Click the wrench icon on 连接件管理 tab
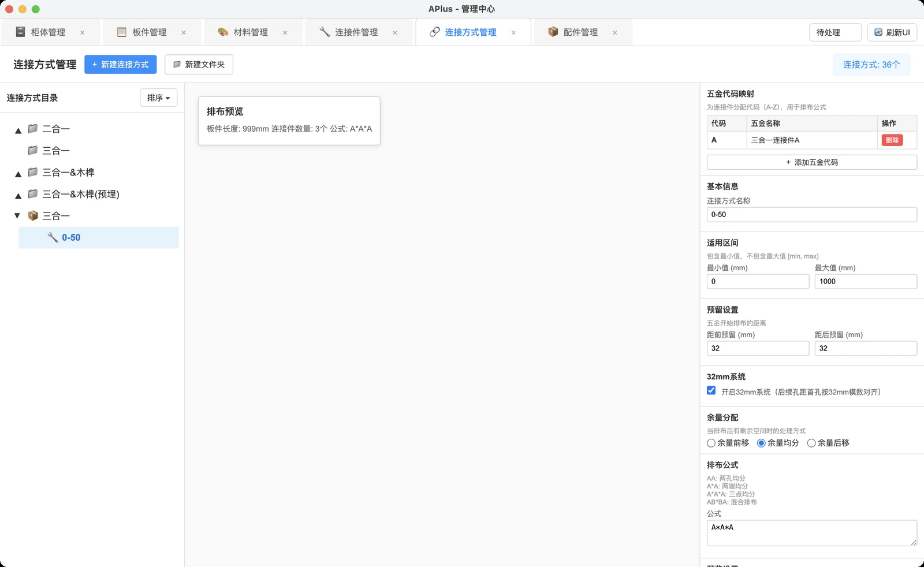 pos(325,32)
